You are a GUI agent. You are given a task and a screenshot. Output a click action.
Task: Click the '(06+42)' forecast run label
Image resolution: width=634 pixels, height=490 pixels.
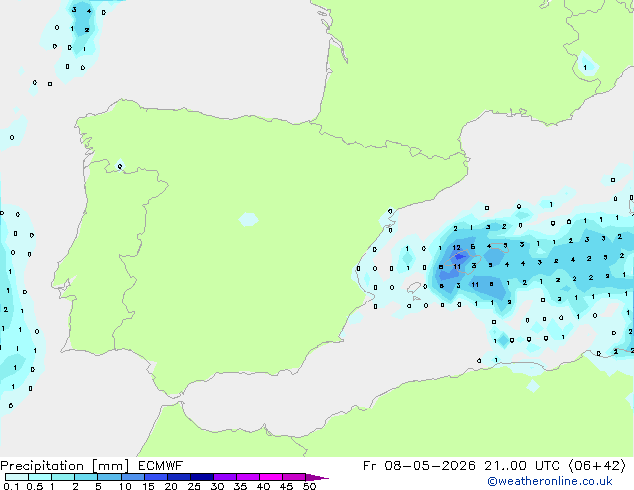click(597, 466)
